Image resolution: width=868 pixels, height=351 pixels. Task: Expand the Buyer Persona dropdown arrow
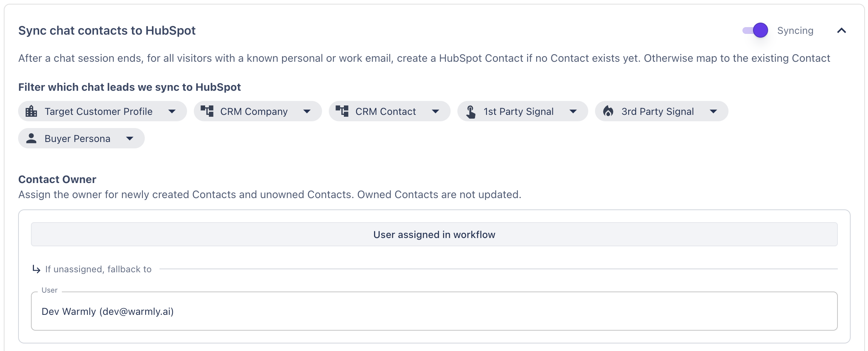pos(130,139)
